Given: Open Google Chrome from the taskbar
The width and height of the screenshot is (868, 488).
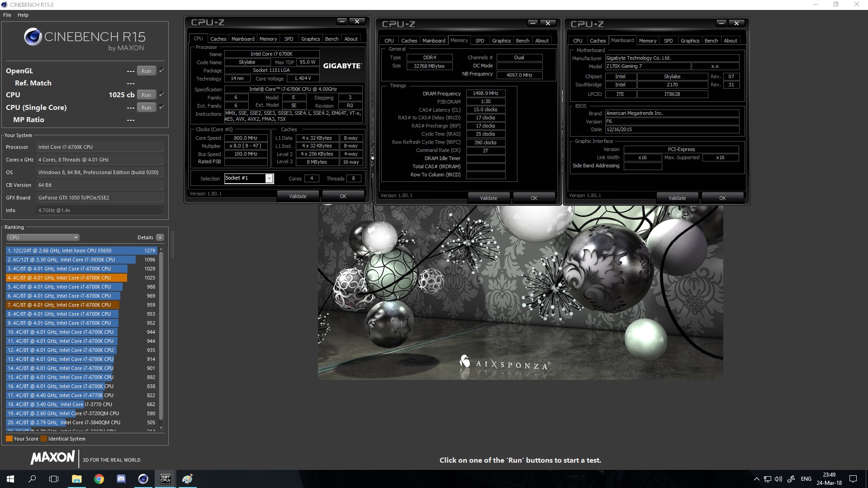Looking at the screenshot, I should pyautogui.click(x=99, y=479).
